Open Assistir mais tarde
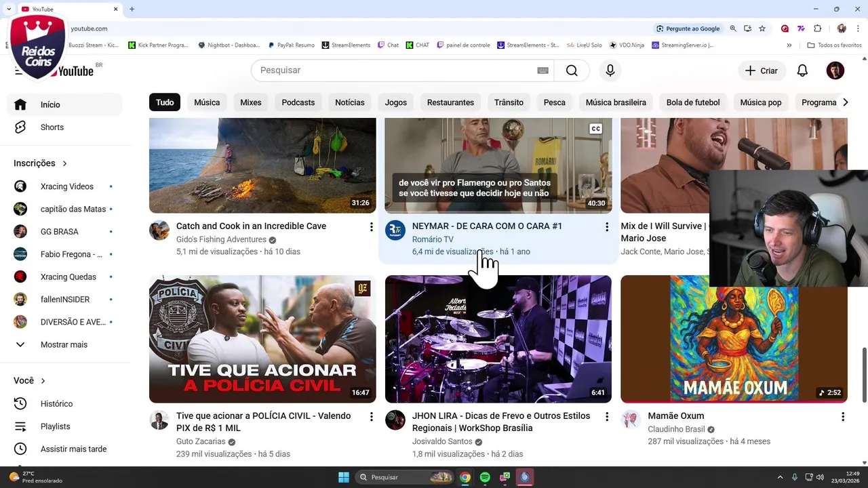The height and width of the screenshot is (488, 868). click(x=64, y=449)
